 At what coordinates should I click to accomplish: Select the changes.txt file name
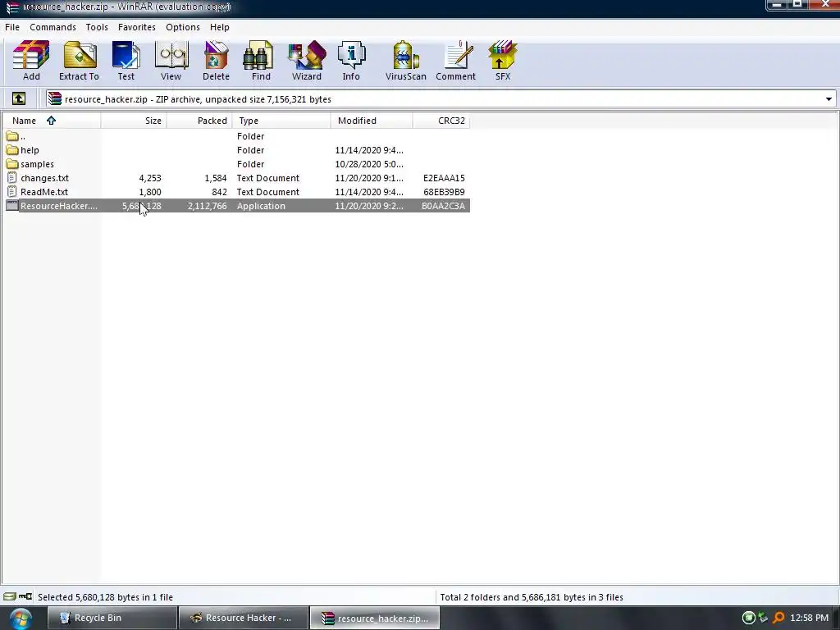[44, 178]
